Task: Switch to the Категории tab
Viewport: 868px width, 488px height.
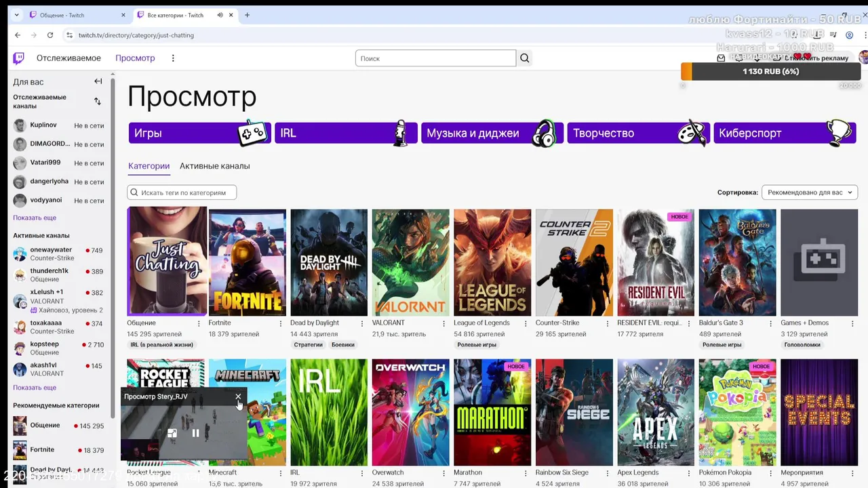Action: tap(149, 166)
